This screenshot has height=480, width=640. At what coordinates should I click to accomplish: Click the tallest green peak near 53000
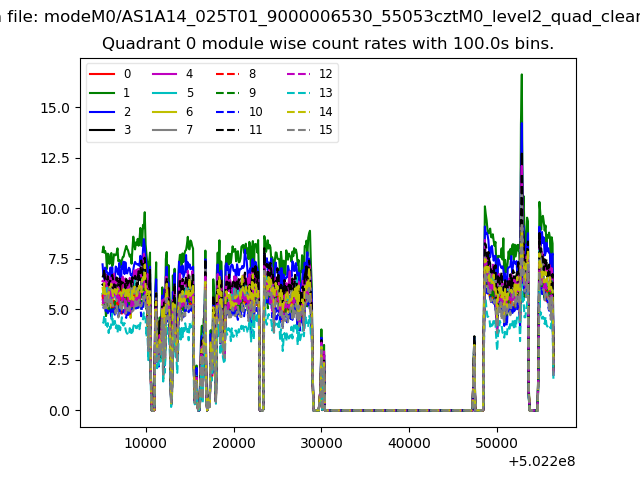pos(521,76)
